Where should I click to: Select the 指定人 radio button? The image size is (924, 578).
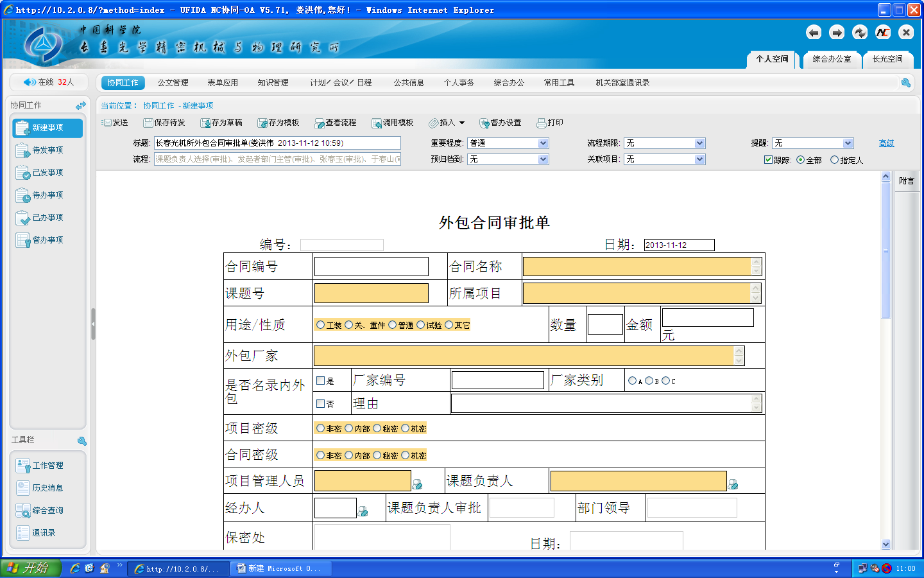point(834,160)
